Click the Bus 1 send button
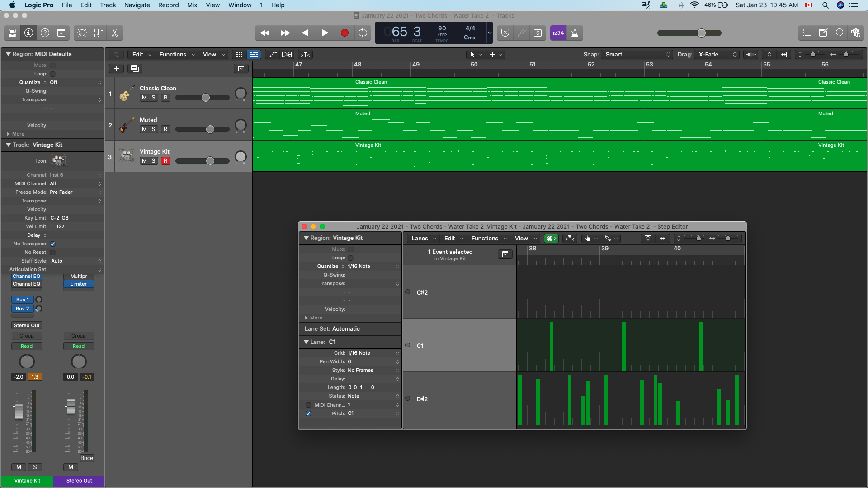This screenshot has height=488, width=868. (23, 300)
